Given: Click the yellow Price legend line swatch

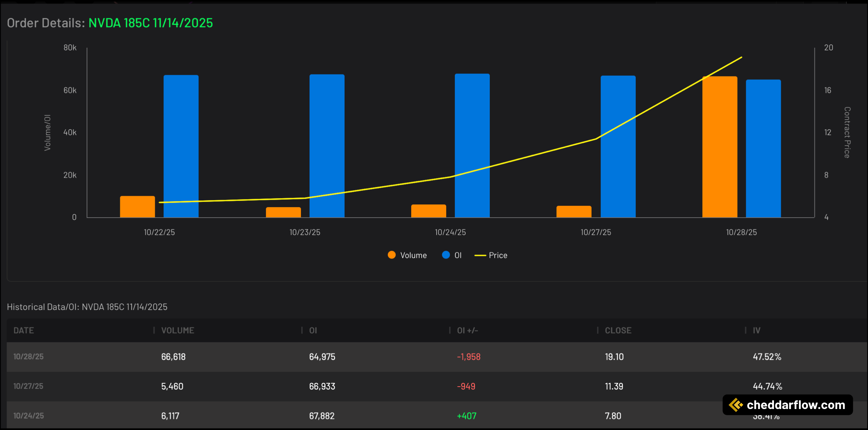Looking at the screenshot, I should click(480, 255).
